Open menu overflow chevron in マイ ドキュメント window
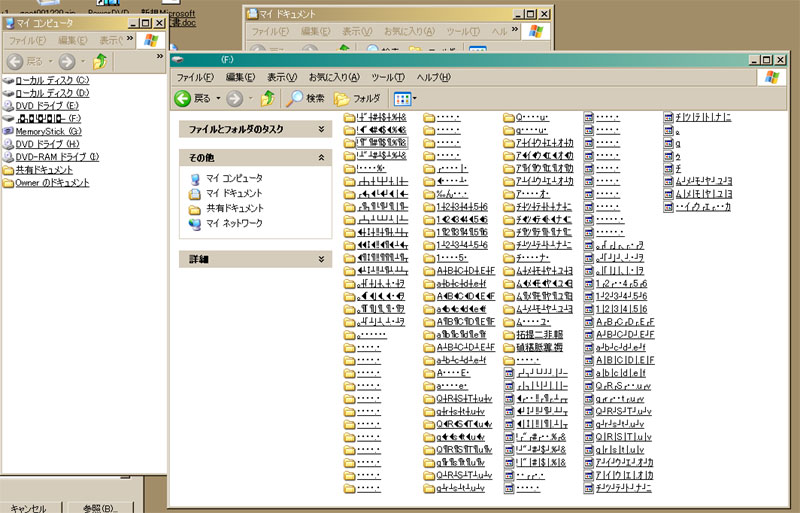 coord(515,30)
